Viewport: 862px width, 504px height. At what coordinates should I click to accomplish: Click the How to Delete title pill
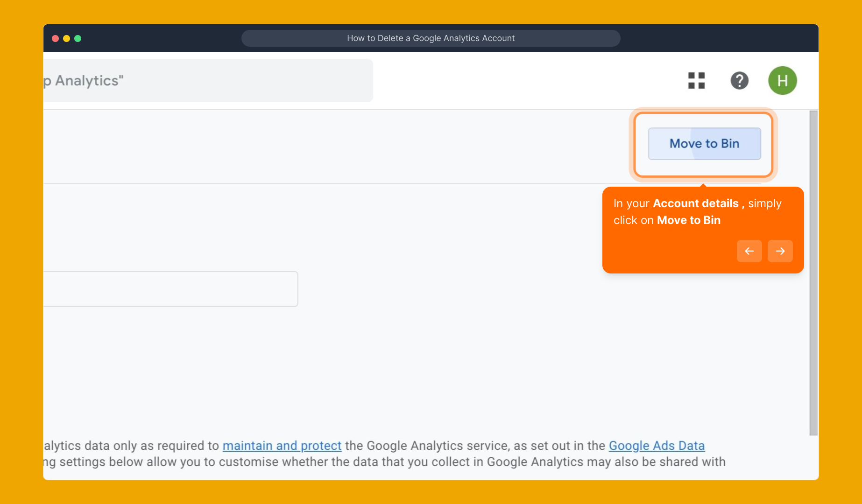click(431, 38)
